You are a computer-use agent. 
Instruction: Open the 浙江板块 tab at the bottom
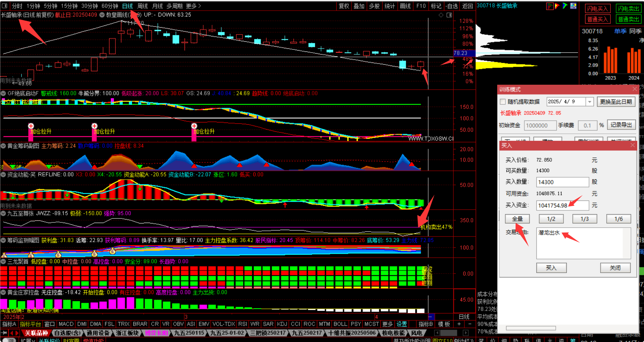(x=127, y=333)
